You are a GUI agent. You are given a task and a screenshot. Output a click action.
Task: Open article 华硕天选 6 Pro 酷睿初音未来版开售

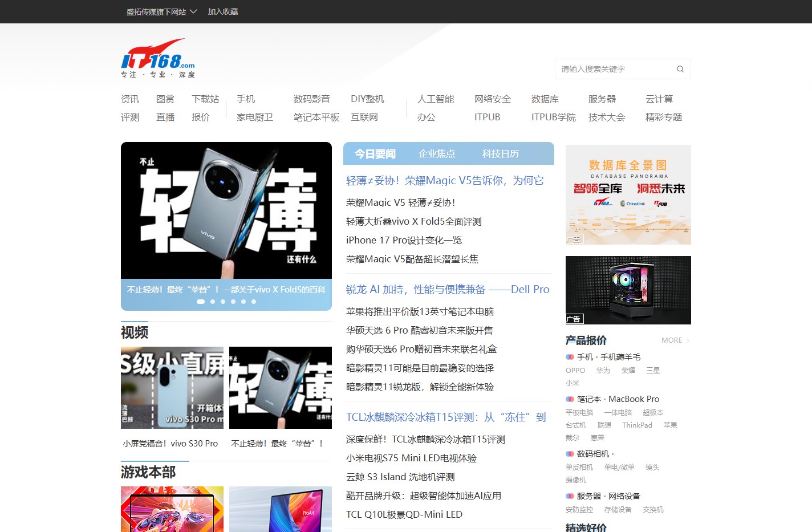[x=420, y=331]
